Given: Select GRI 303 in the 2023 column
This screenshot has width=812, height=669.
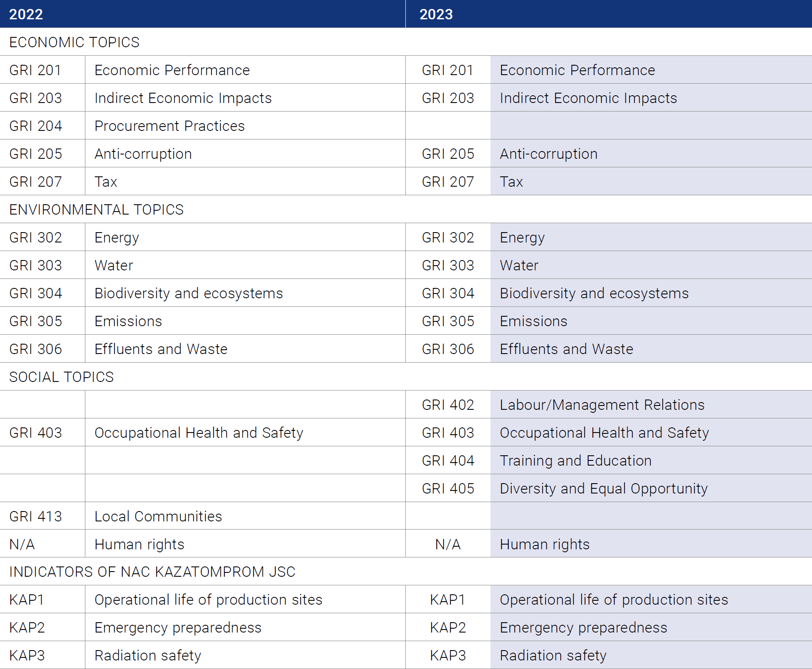Looking at the screenshot, I should point(448,265).
